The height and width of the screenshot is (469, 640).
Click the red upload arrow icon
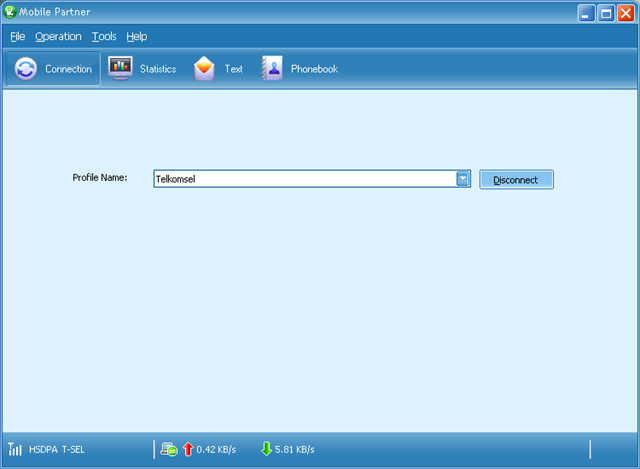click(188, 449)
